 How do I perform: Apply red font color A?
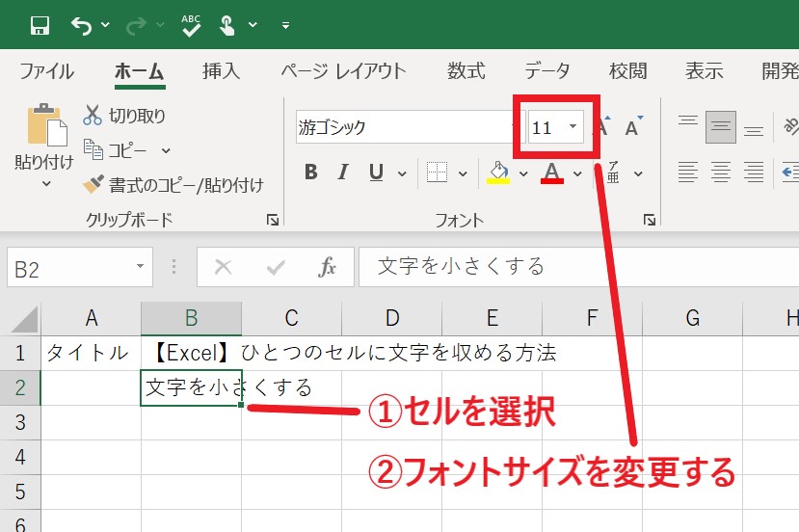pyautogui.click(x=552, y=173)
